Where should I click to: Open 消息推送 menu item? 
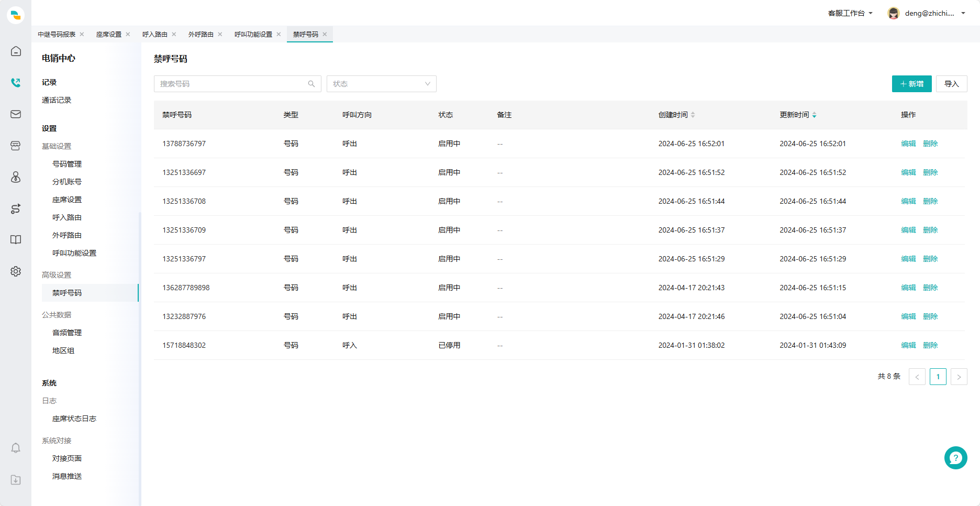[67, 476]
